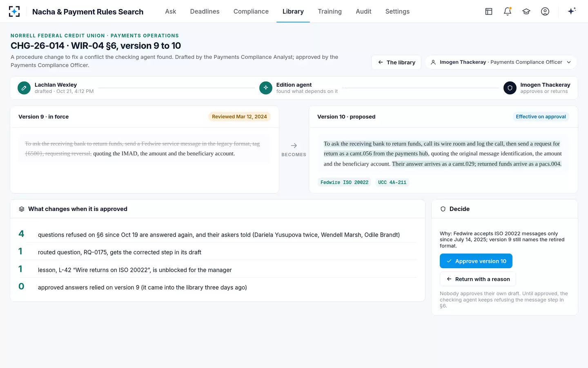
Task: Go to the Audit tab
Action: [x=363, y=11]
